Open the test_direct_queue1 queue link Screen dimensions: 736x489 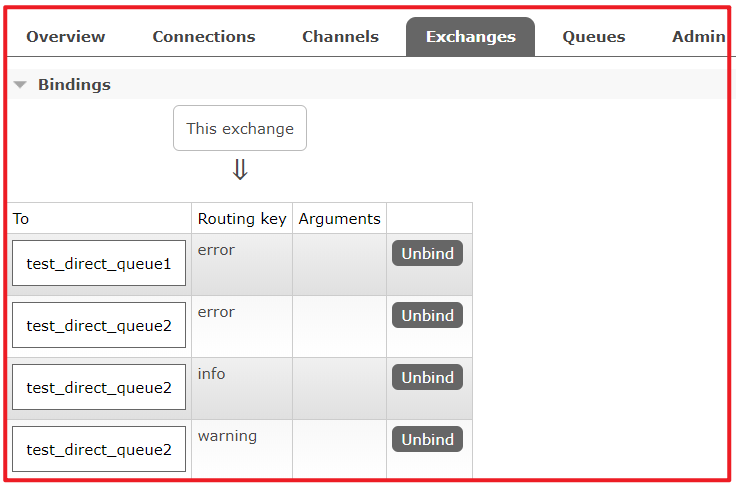pos(99,263)
